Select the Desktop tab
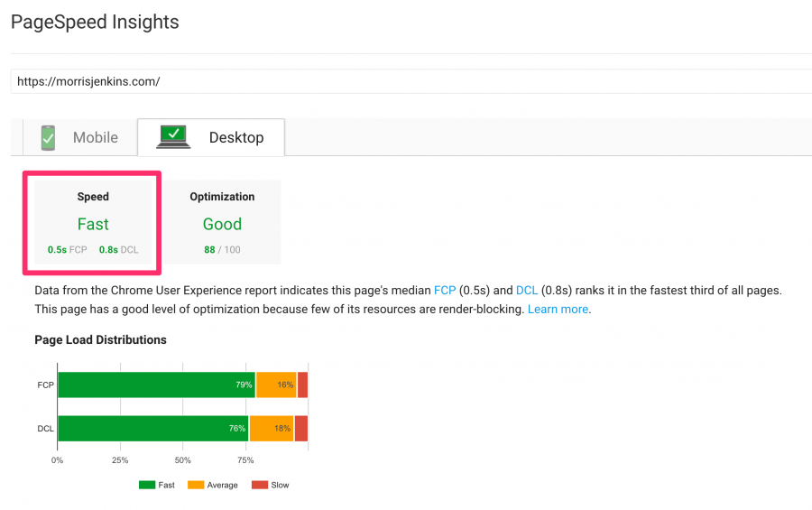This screenshot has width=812, height=510. (x=212, y=137)
